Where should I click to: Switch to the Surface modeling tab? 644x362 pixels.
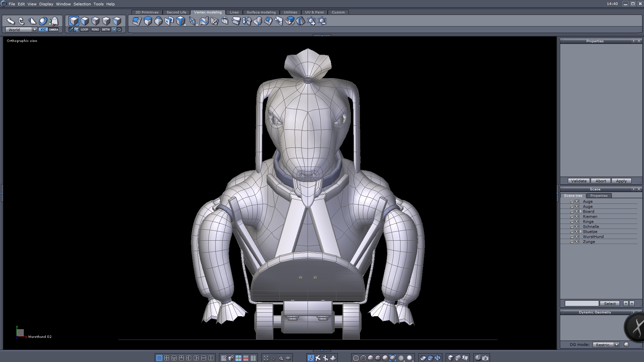tap(261, 12)
